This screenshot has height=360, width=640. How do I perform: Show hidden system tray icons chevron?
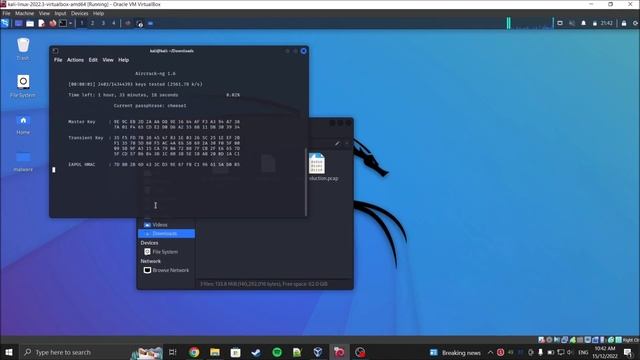(491, 352)
